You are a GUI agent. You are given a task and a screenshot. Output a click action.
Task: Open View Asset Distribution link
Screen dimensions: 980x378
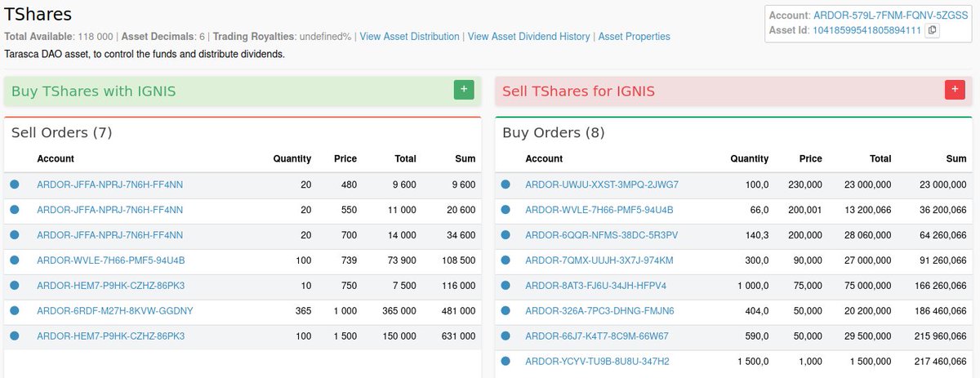pyautogui.click(x=409, y=37)
